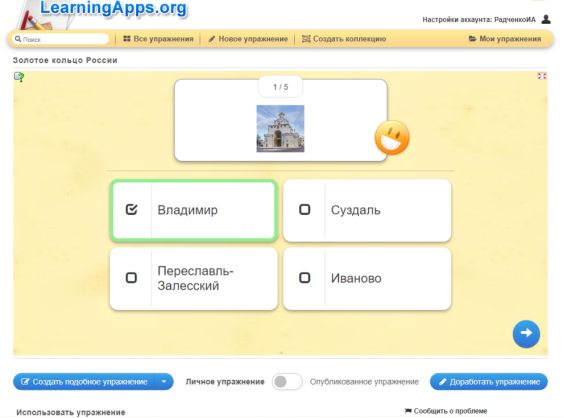Focus the Поиск search field
564x418 pixels.
coord(60,39)
